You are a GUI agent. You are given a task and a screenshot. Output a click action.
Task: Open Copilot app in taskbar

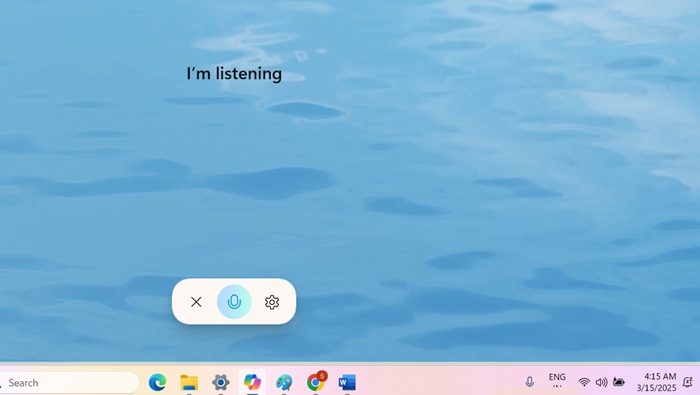click(x=252, y=383)
